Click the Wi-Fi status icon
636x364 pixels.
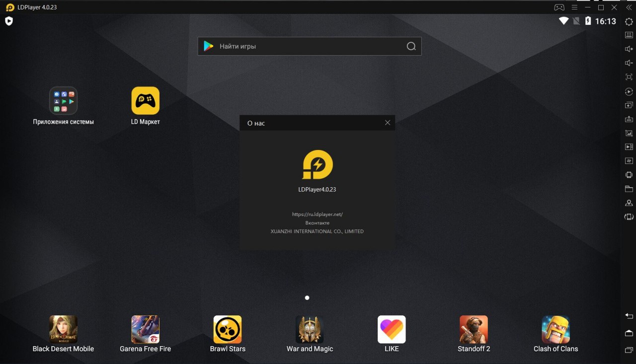coord(563,21)
